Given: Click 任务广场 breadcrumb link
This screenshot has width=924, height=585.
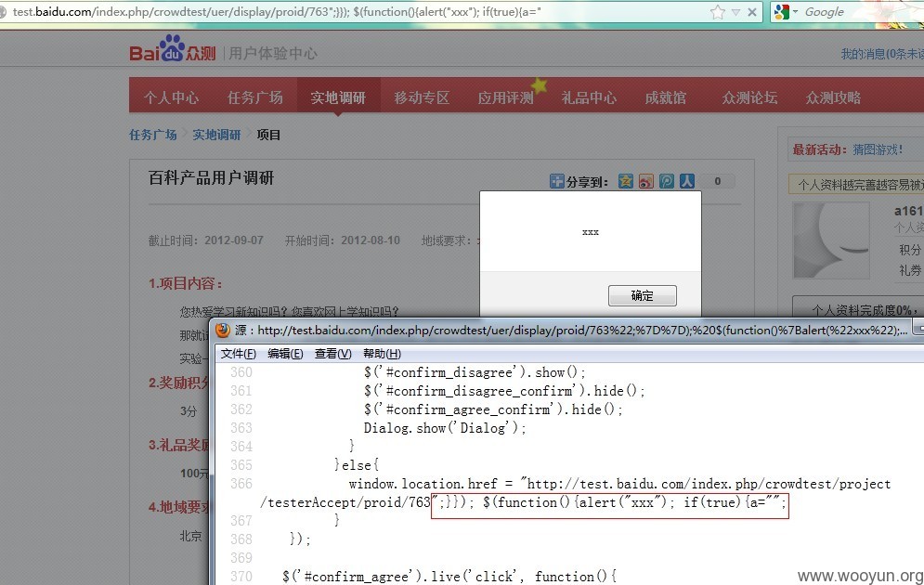Looking at the screenshot, I should point(153,135).
